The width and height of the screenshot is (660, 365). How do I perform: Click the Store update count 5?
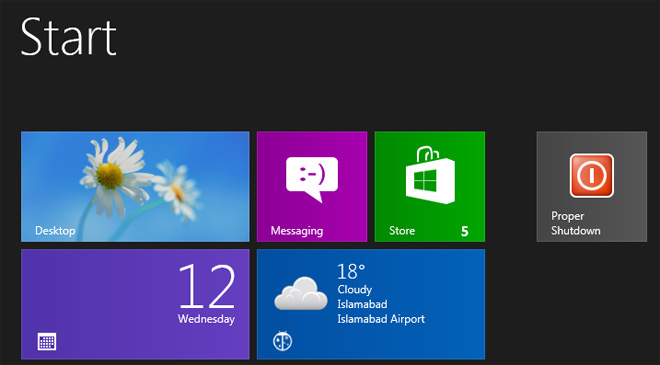(x=465, y=231)
